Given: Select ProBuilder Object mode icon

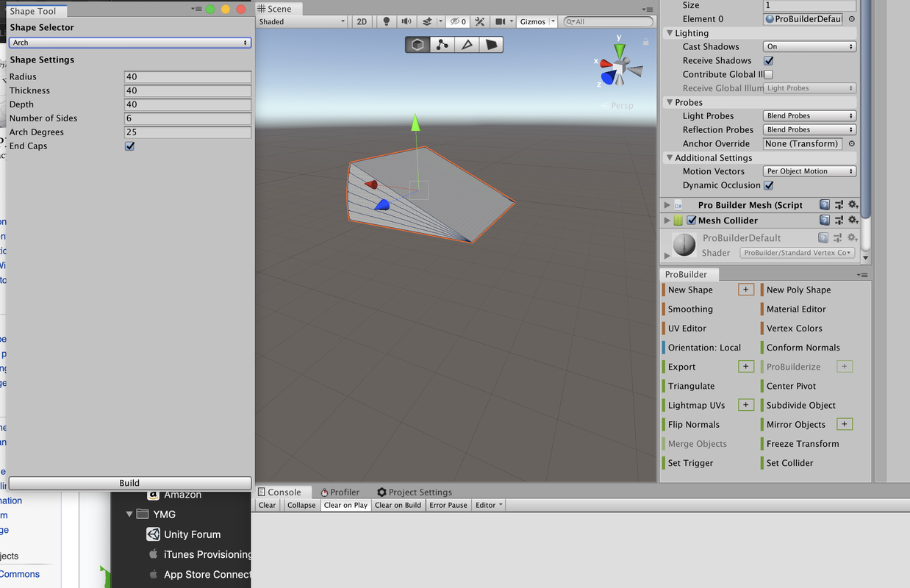Looking at the screenshot, I should pyautogui.click(x=418, y=45).
